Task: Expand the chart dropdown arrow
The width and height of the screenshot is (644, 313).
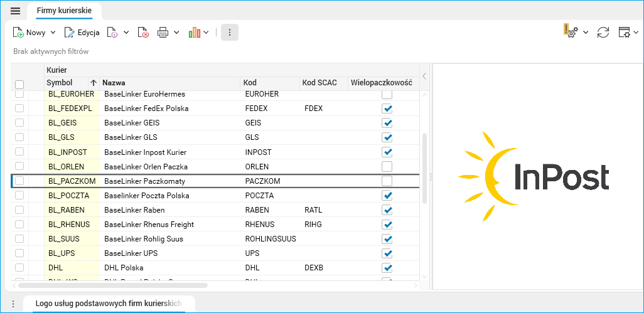Action: click(x=206, y=33)
